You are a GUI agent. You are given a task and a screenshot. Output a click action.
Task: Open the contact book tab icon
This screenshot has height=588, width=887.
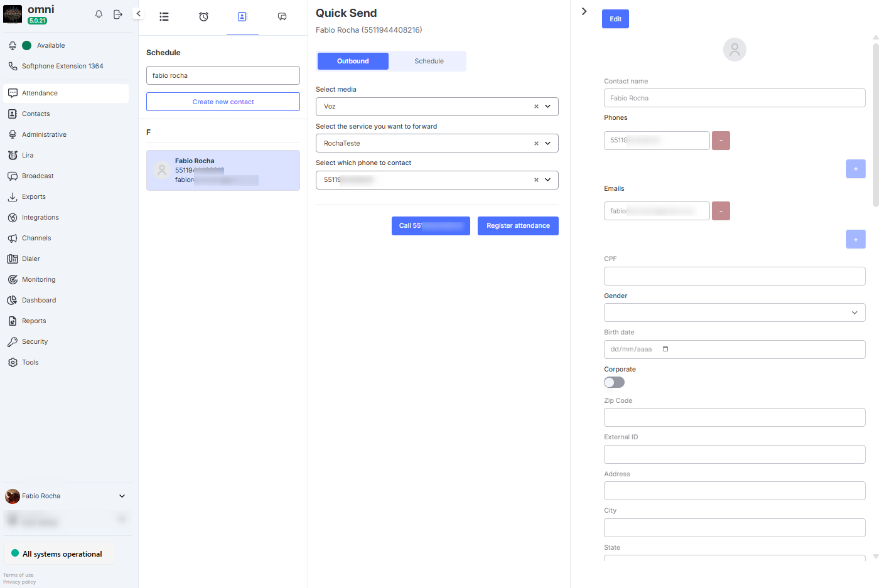tap(242, 17)
